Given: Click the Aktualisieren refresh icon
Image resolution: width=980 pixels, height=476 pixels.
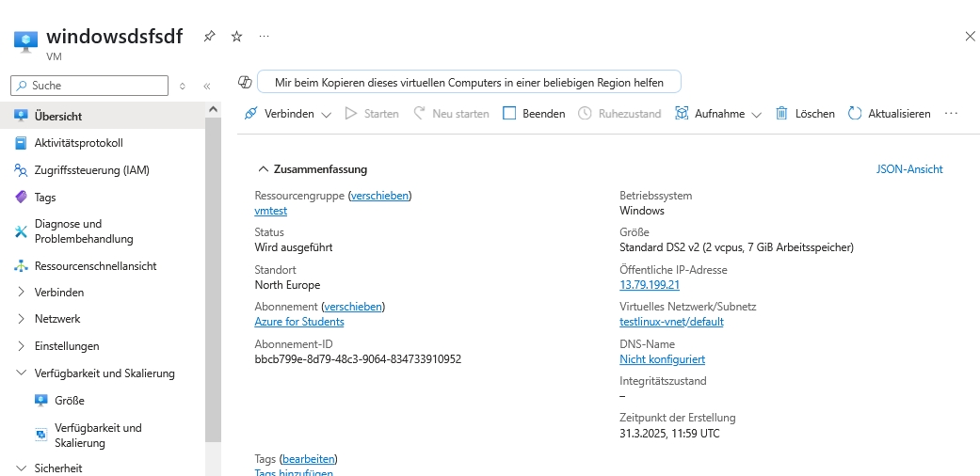Looking at the screenshot, I should [855, 114].
